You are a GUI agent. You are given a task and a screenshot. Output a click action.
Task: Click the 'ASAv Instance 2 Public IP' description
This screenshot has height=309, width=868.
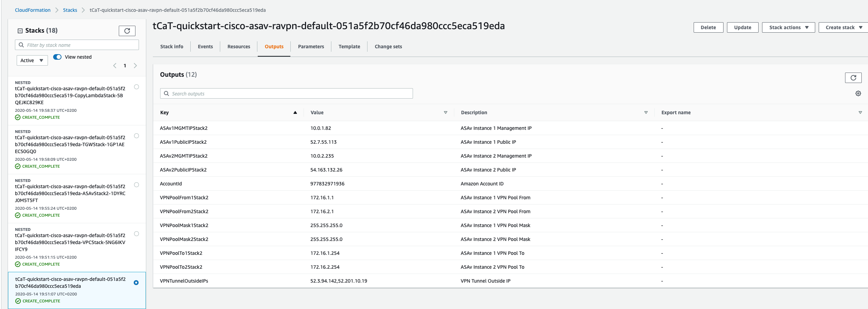point(488,170)
